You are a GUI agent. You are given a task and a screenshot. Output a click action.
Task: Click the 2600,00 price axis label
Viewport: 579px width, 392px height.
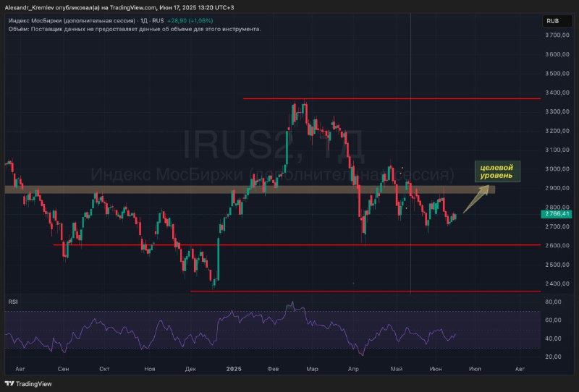(x=557, y=245)
